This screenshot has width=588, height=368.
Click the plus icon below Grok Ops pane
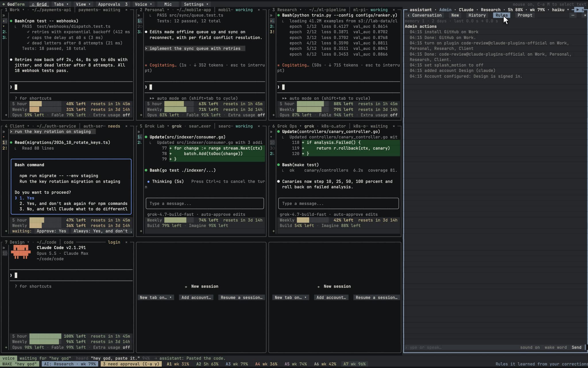274,231
